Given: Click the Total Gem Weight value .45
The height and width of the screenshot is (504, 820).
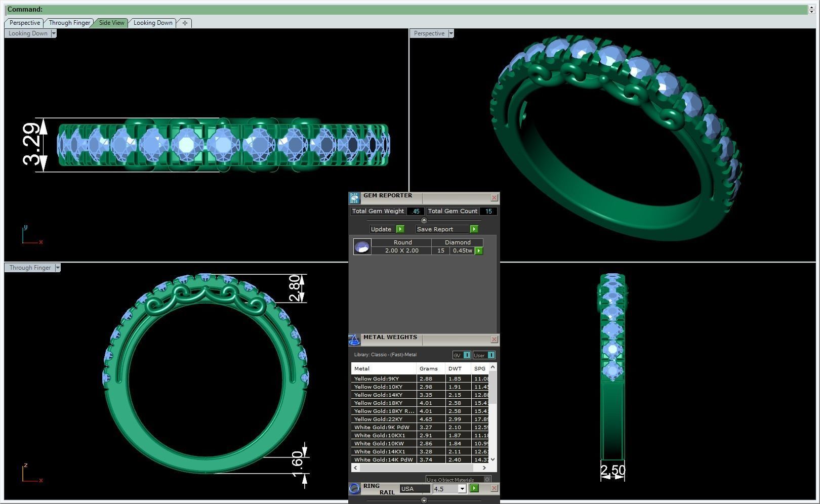Looking at the screenshot, I should pyautogui.click(x=416, y=212).
